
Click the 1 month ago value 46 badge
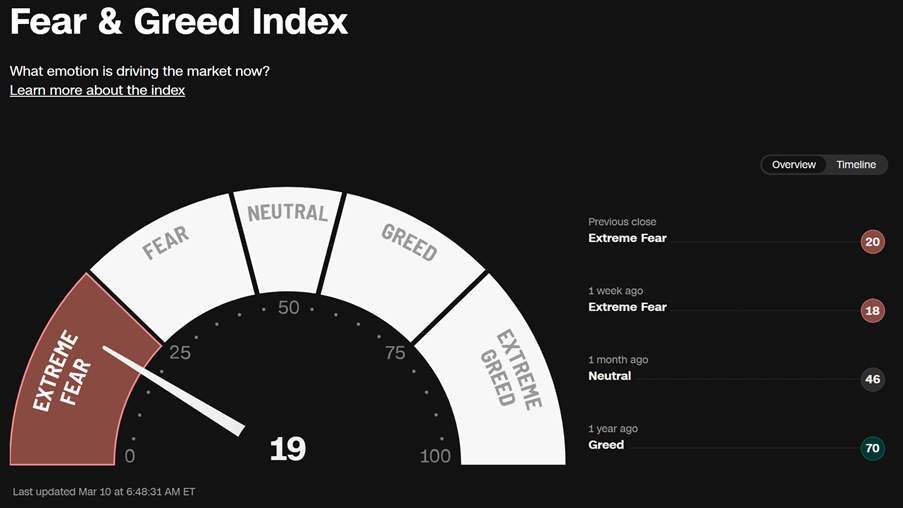pos(872,380)
